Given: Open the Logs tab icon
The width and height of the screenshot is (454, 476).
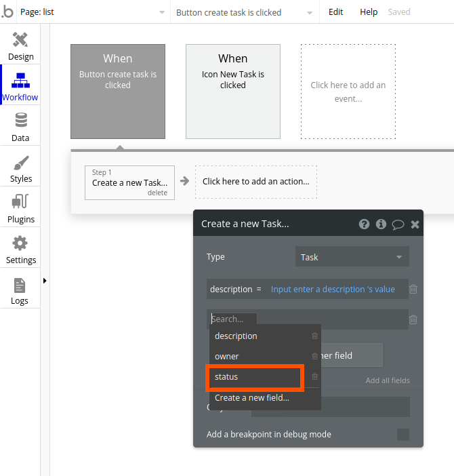Looking at the screenshot, I should [x=20, y=285].
